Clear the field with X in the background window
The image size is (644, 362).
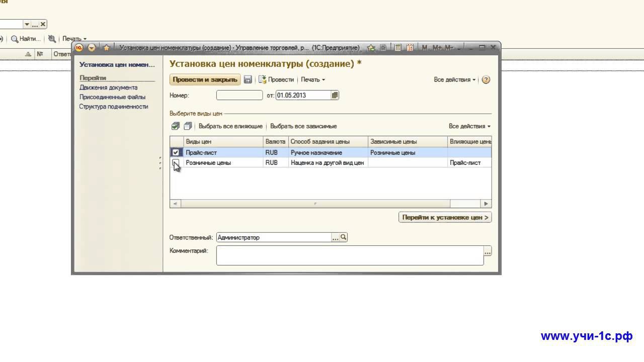coord(43,24)
